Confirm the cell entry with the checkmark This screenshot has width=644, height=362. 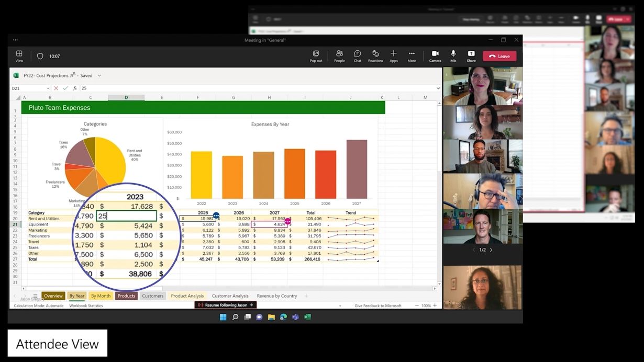[x=65, y=88]
